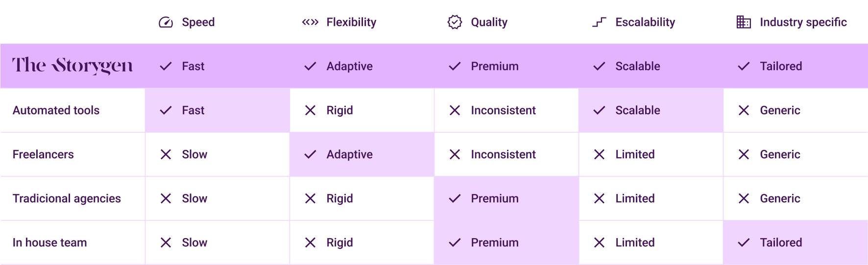The width and height of the screenshot is (868, 265).
Task: Click the checkmark beside In house team's Tailored
Action: tap(744, 242)
